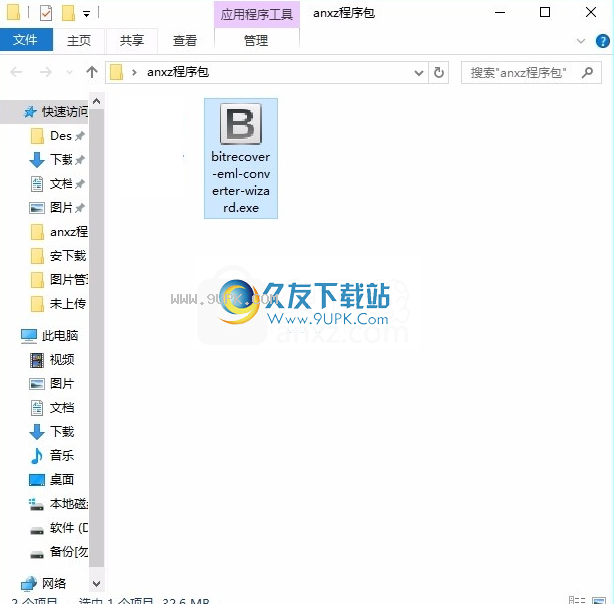Switch to the 共享 ribbon tab
614x604 pixels.
coord(132,40)
